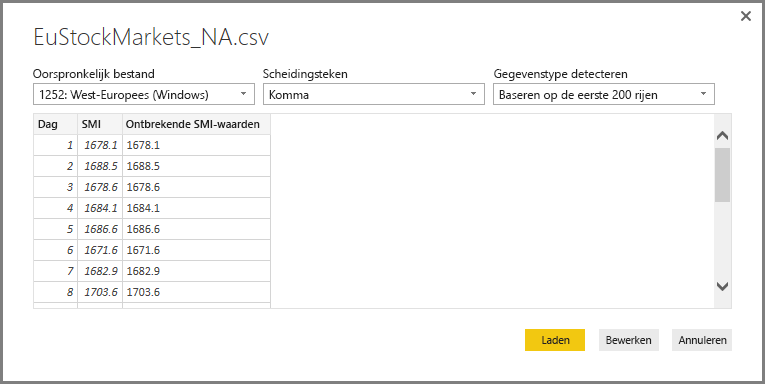Click the Annuleren button
Image resolution: width=765 pixels, height=384 pixels.
702,340
